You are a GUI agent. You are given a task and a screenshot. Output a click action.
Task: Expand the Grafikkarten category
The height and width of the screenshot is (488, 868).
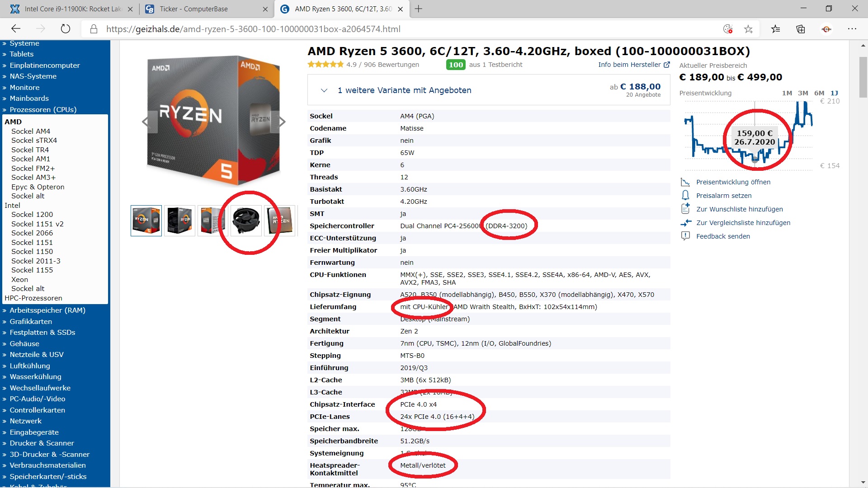click(31, 321)
